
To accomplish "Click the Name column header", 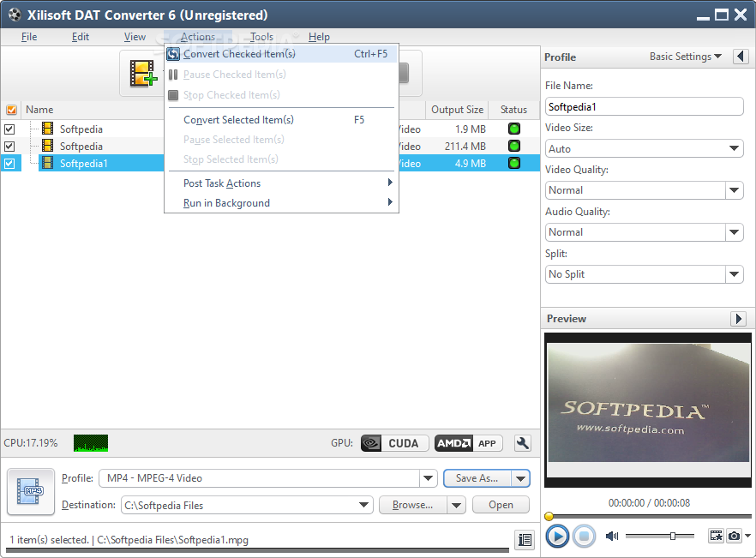I will [39, 110].
